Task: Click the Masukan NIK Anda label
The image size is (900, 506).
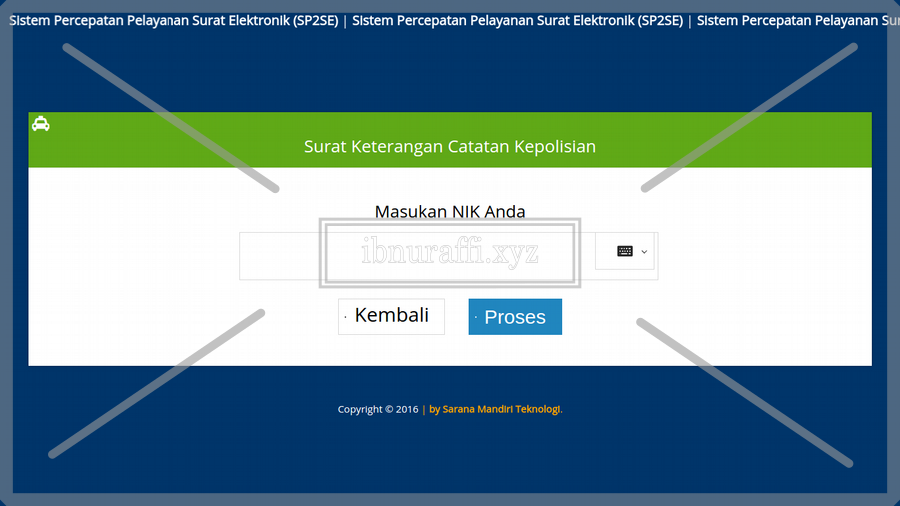Action: (449, 211)
